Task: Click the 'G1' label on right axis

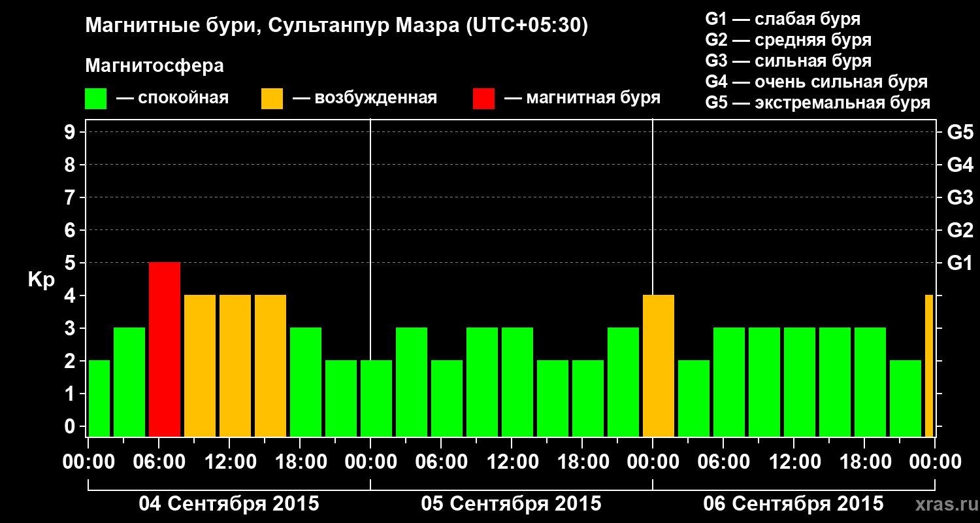Action: tap(960, 263)
